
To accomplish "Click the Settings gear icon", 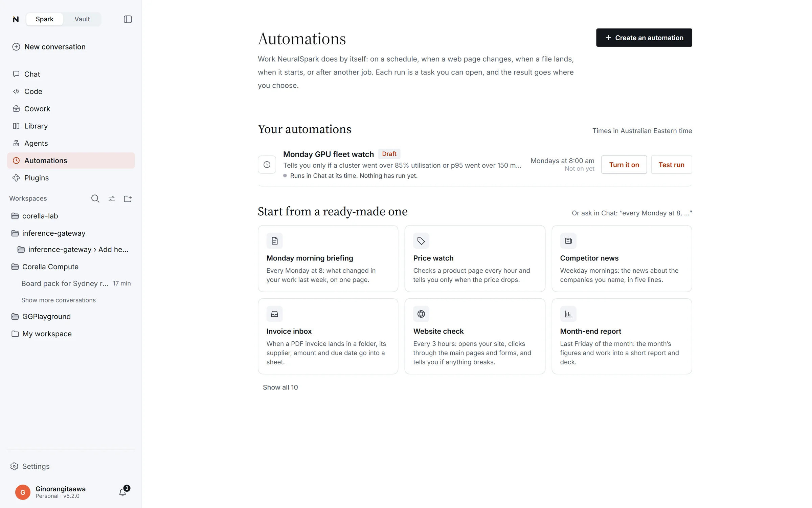I will [14, 466].
